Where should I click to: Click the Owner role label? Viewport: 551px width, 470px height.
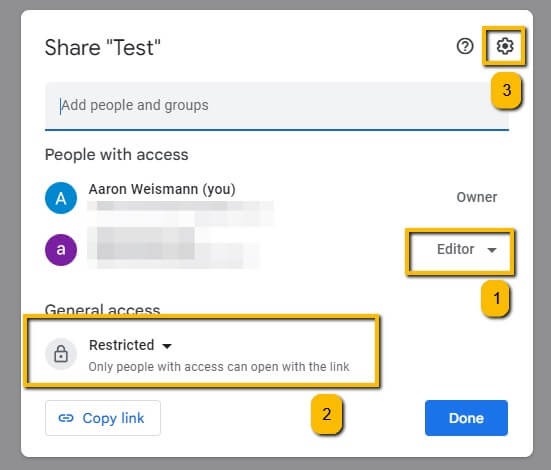[x=477, y=197]
